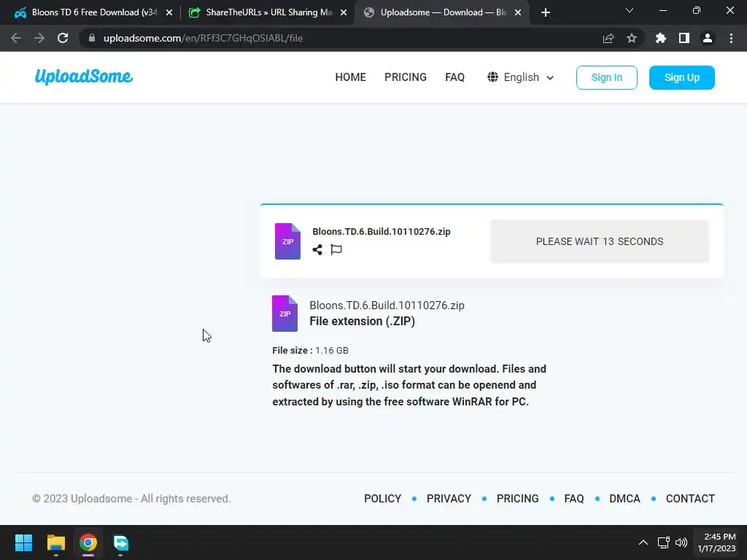The height and width of the screenshot is (560, 747).
Task: Open the network icon in the system tray
Action: 663,542
